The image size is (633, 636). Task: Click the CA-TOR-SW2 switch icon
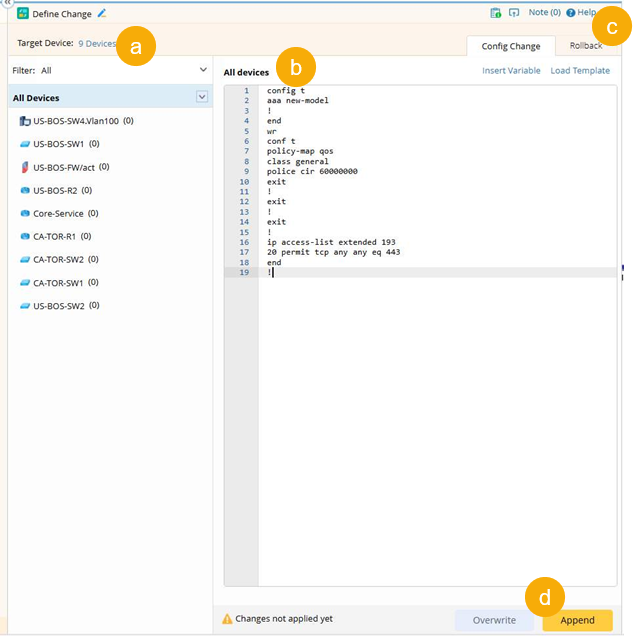coord(25,260)
